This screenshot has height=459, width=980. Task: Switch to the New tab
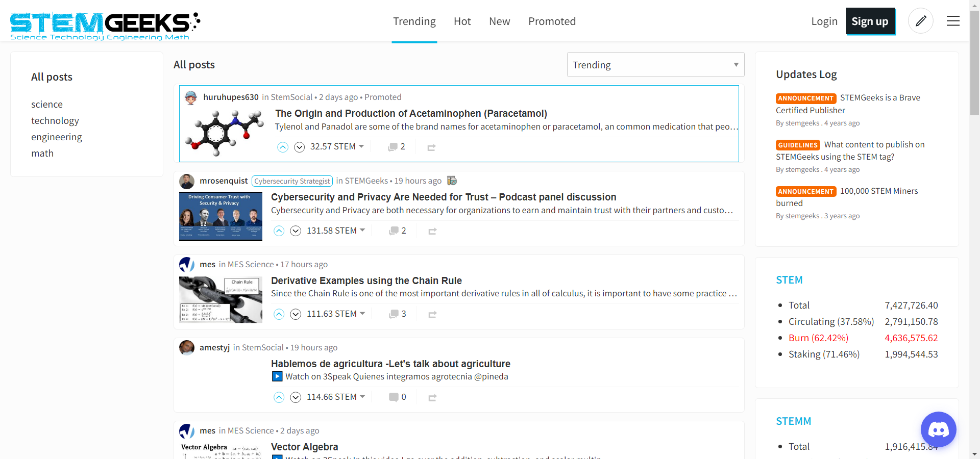[500, 21]
